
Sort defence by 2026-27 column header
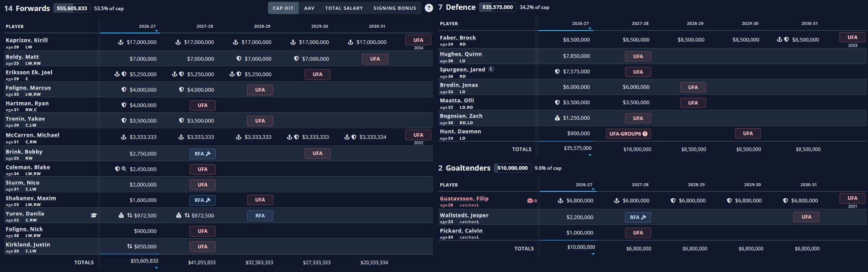point(581,24)
